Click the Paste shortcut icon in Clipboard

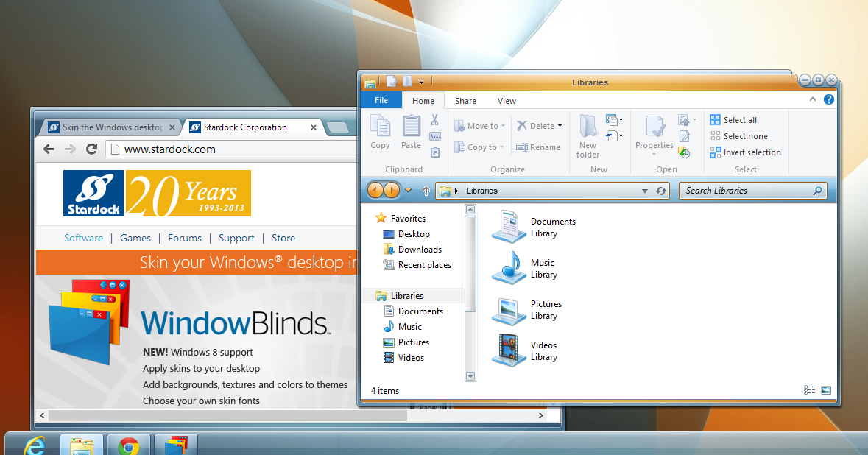click(435, 153)
